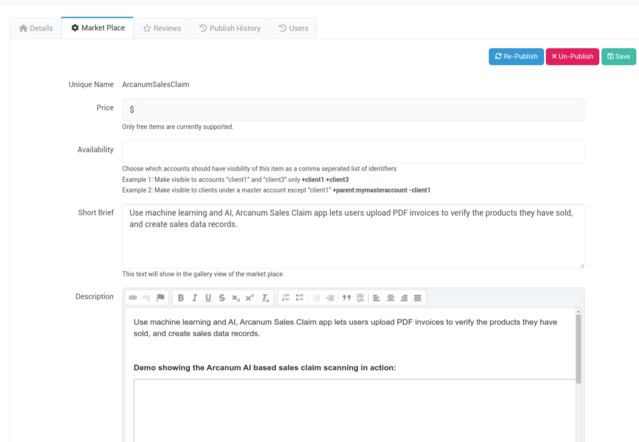Click the Short Brief resize handle
639x442 pixels.
pyautogui.click(x=582, y=266)
